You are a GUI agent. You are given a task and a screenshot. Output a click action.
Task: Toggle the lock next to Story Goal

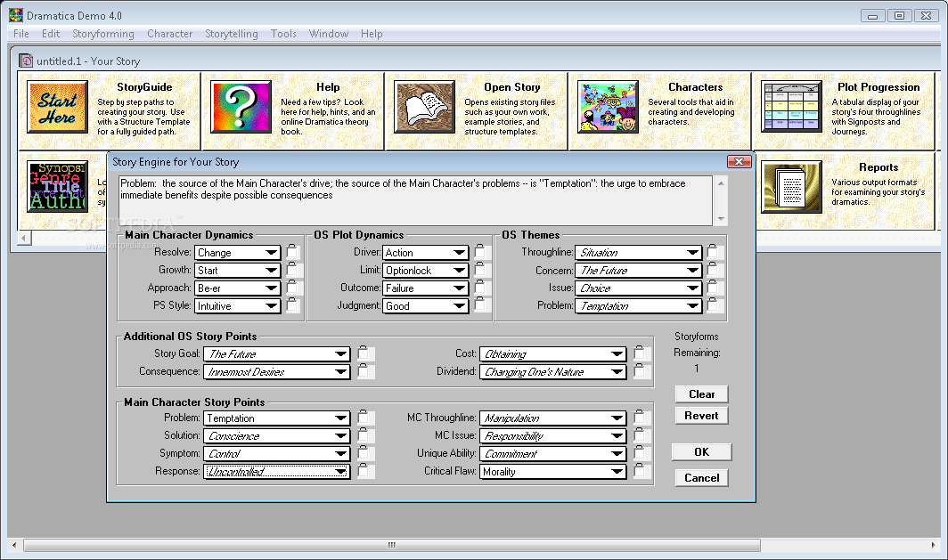click(363, 353)
